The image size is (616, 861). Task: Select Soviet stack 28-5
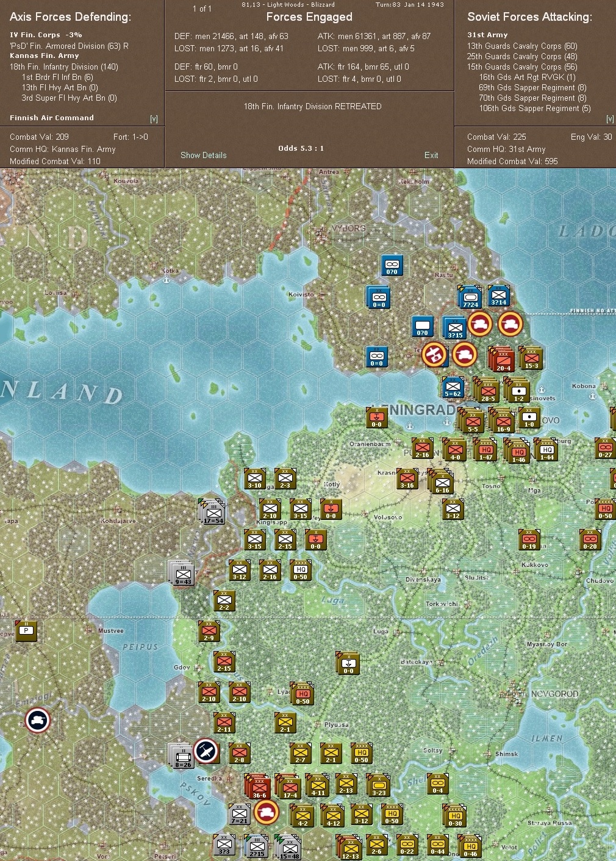487,390
